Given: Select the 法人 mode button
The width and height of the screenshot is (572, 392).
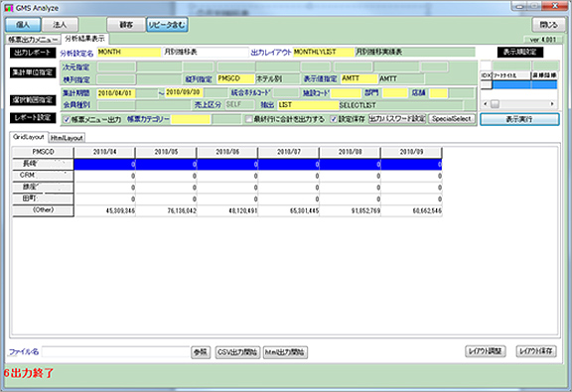Looking at the screenshot, I should point(60,25).
